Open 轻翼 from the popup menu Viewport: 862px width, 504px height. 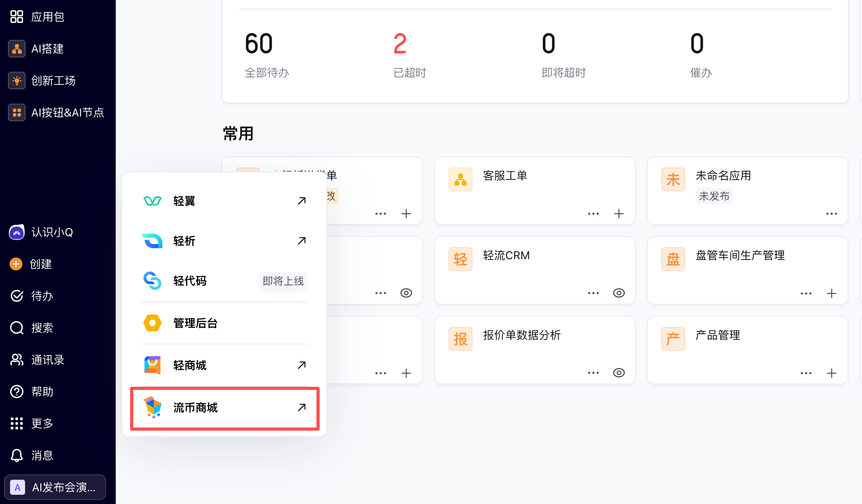coord(225,201)
